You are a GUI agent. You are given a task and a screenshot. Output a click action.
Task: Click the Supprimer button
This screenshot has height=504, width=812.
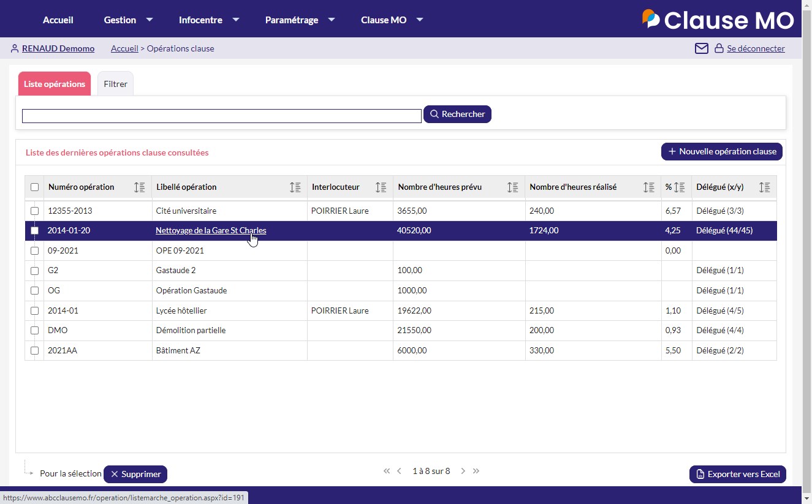click(x=135, y=474)
